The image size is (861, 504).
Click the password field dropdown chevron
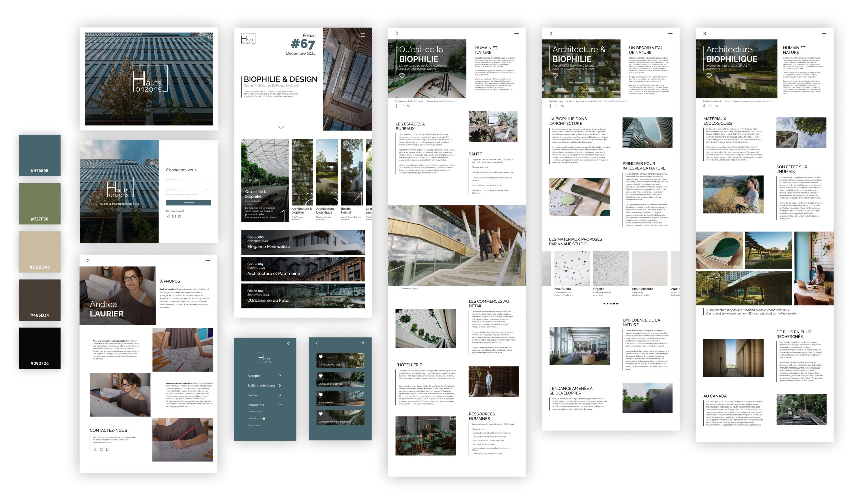coord(207,190)
